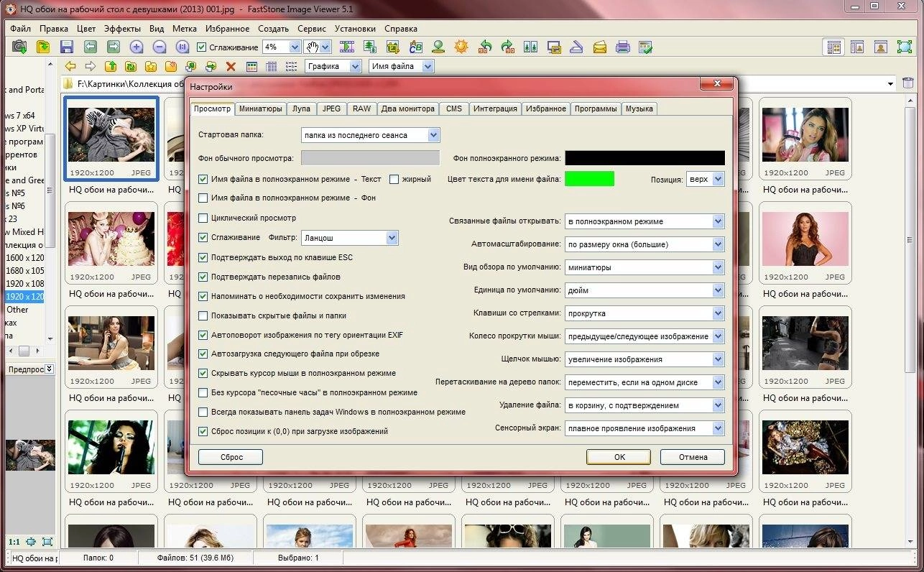Enable the жирный (bold) checkbox
The height and width of the screenshot is (572, 924).
pyautogui.click(x=394, y=179)
